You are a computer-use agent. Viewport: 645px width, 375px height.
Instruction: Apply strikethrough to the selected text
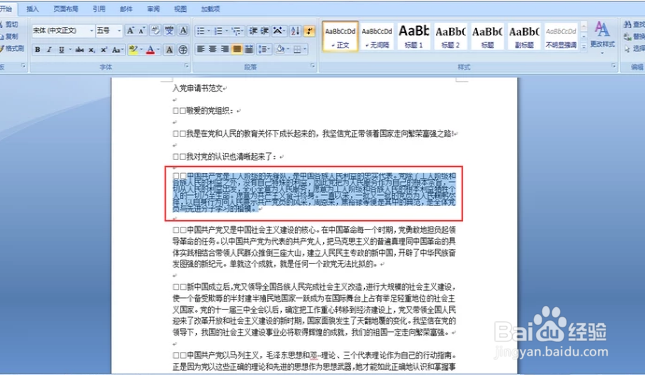(80, 50)
